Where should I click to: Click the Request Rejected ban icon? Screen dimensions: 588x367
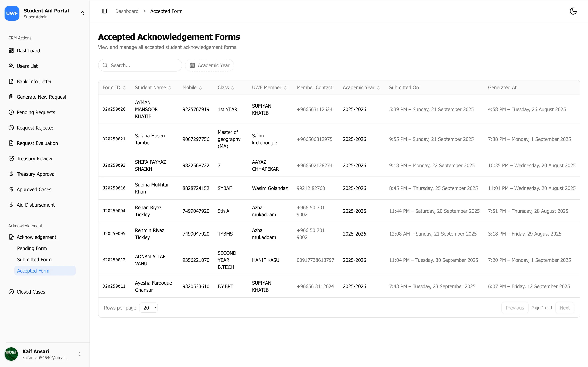pyautogui.click(x=11, y=128)
